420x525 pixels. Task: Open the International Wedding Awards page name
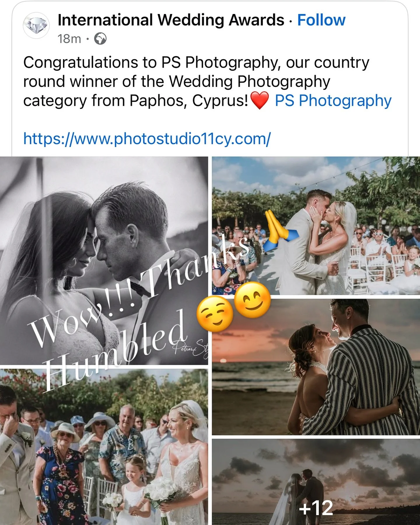(171, 20)
